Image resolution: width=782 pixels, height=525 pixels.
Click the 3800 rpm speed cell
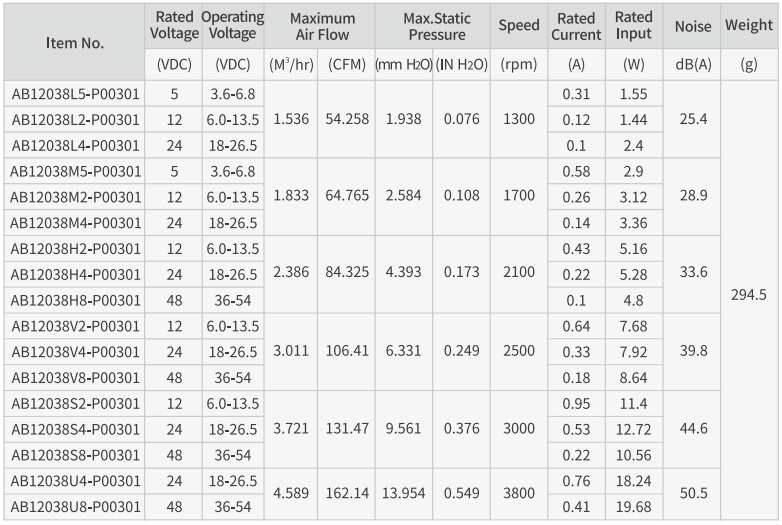click(x=519, y=493)
